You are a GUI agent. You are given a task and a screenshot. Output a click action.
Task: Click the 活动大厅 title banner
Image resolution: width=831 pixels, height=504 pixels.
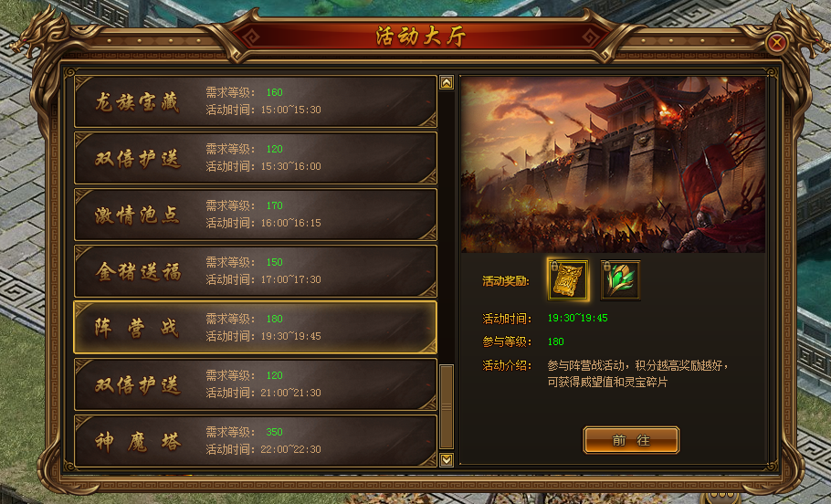420,37
